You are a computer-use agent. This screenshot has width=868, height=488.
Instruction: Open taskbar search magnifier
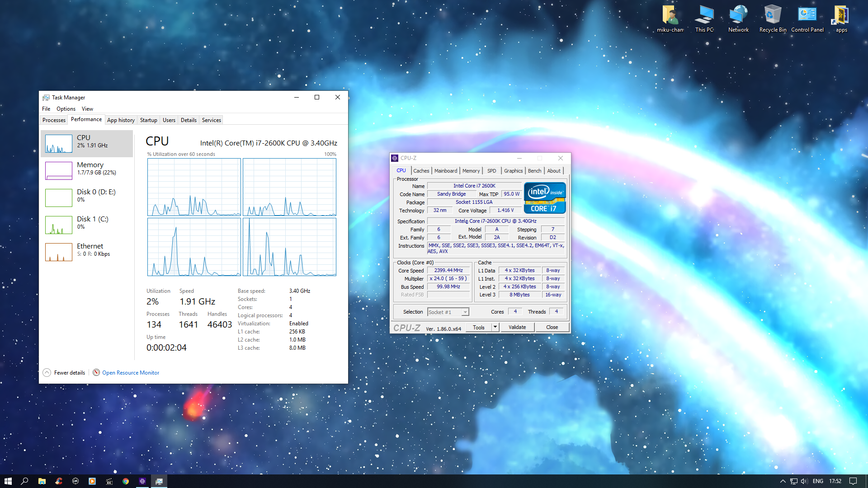click(25, 481)
